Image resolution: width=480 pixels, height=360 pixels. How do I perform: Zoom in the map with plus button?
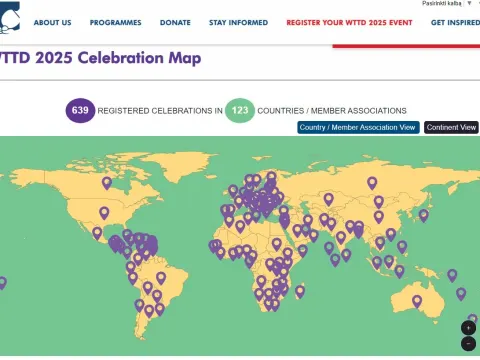(468, 328)
